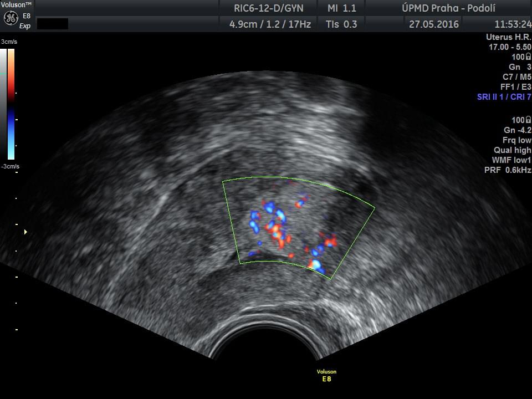Click the "C7 / M5" setting
The height and width of the screenshot is (399, 532).
tap(516, 76)
